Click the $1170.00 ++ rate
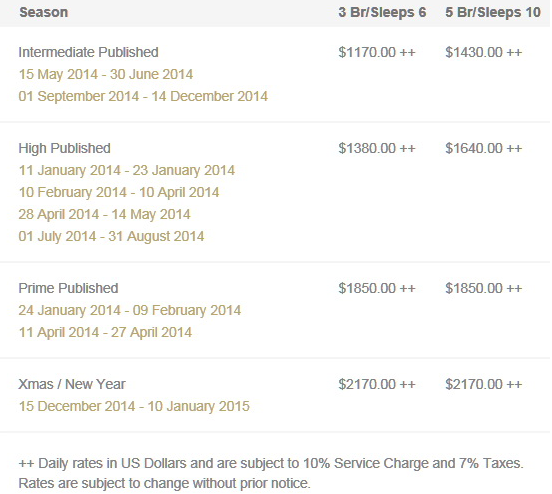The height and width of the screenshot is (494, 552). (377, 52)
